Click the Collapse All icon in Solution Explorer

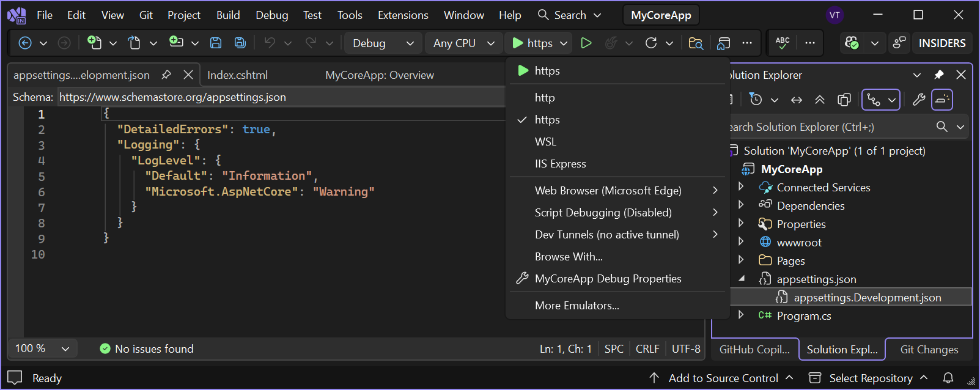(820, 100)
